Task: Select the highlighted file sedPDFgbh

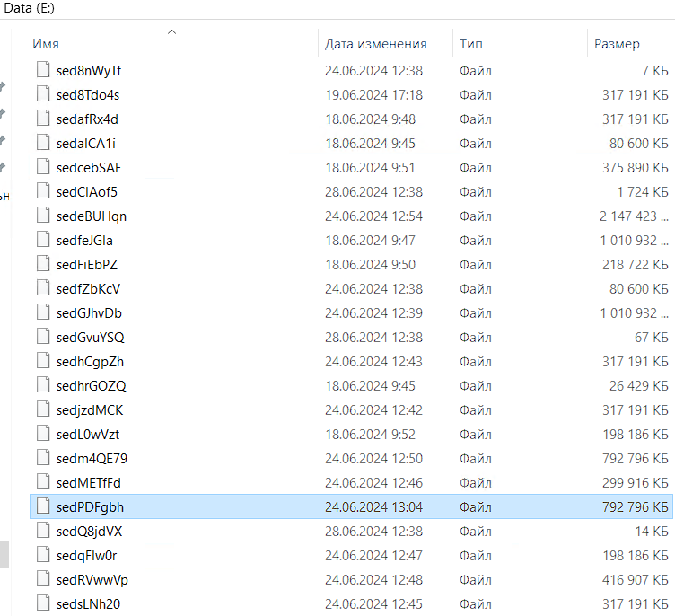Action: point(90,506)
